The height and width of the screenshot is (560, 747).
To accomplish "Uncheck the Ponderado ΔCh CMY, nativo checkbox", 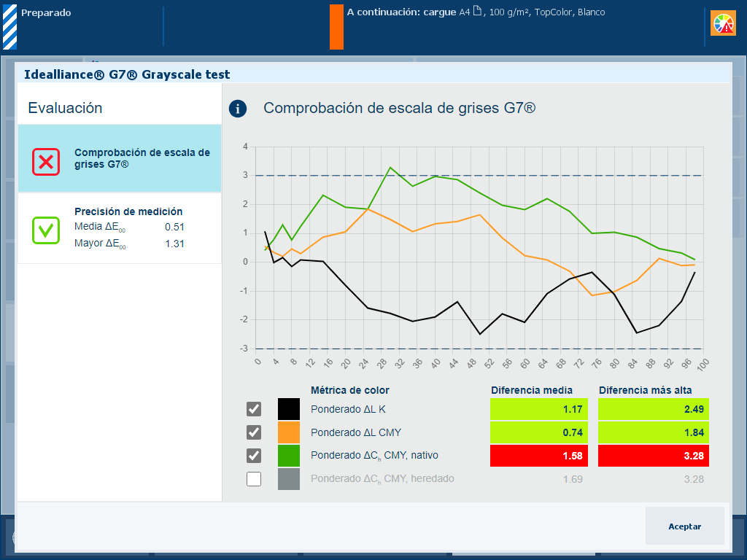I will coord(254,456).
